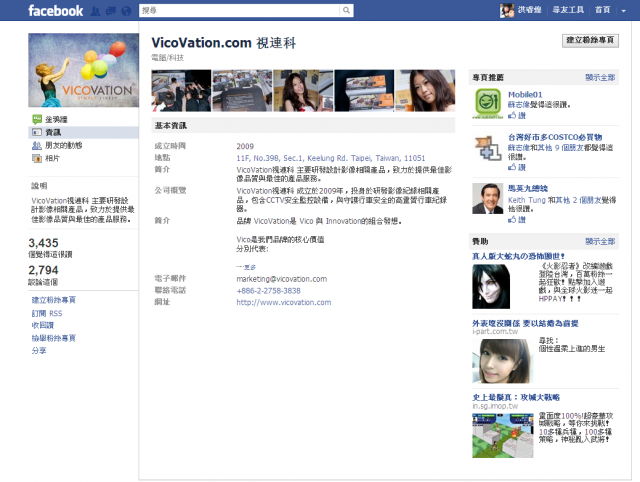Open the Keelung Rd. address link
The width and height of the screenshot is (640, 482).
[x=331, y=158]
